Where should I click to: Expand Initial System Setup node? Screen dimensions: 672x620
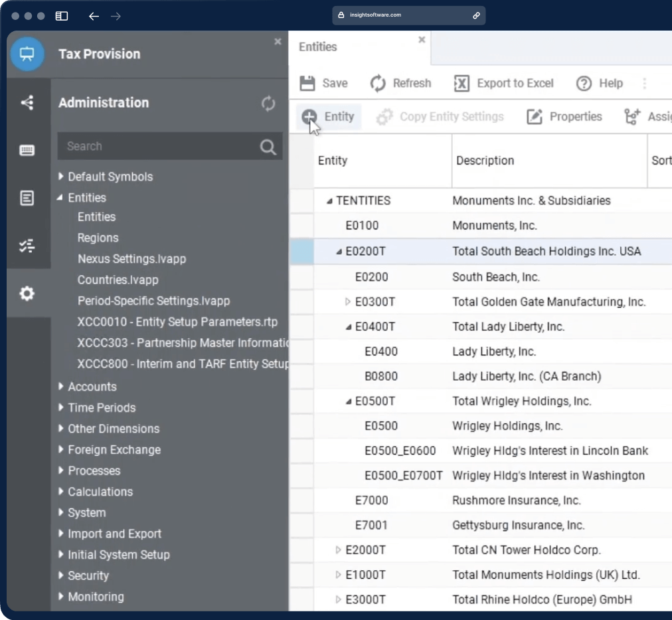[61, 554]
